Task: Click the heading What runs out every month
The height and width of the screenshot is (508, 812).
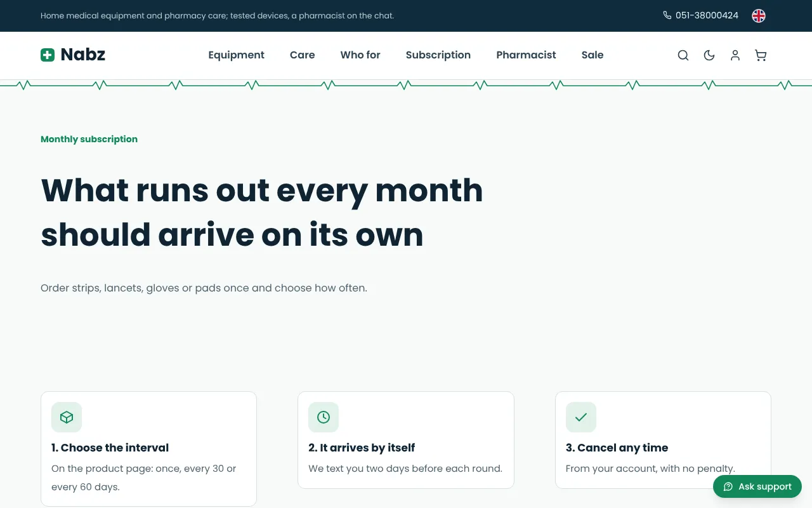Action: 262,190
